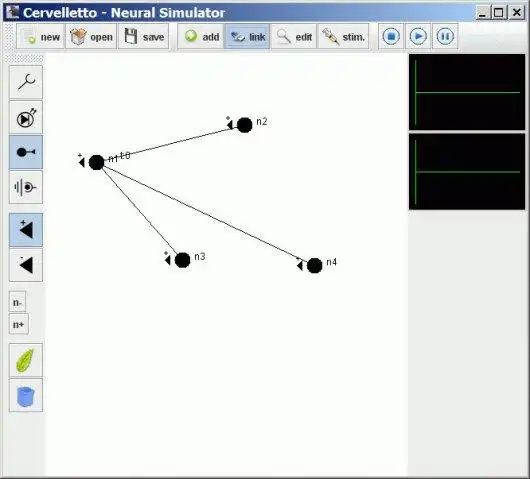The image size is (530, 479).
Task: Switch to add mode
Action: (201, 37)
